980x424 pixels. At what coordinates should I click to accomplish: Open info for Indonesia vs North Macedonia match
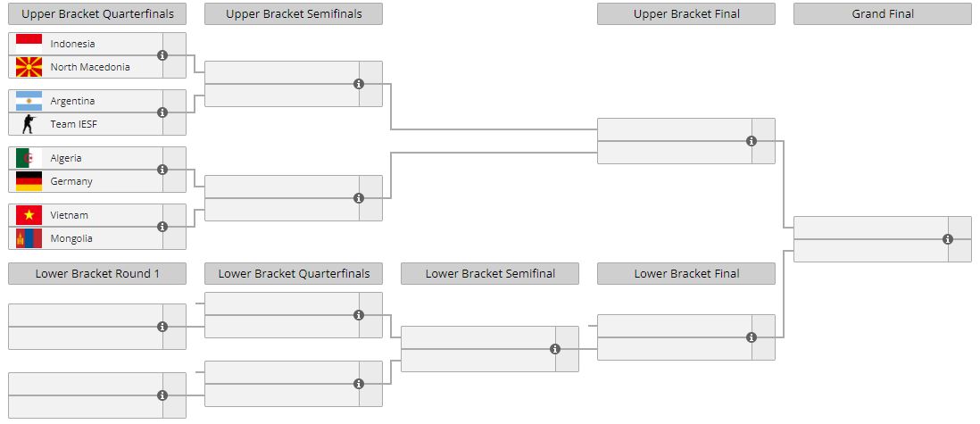pos(162,55)
